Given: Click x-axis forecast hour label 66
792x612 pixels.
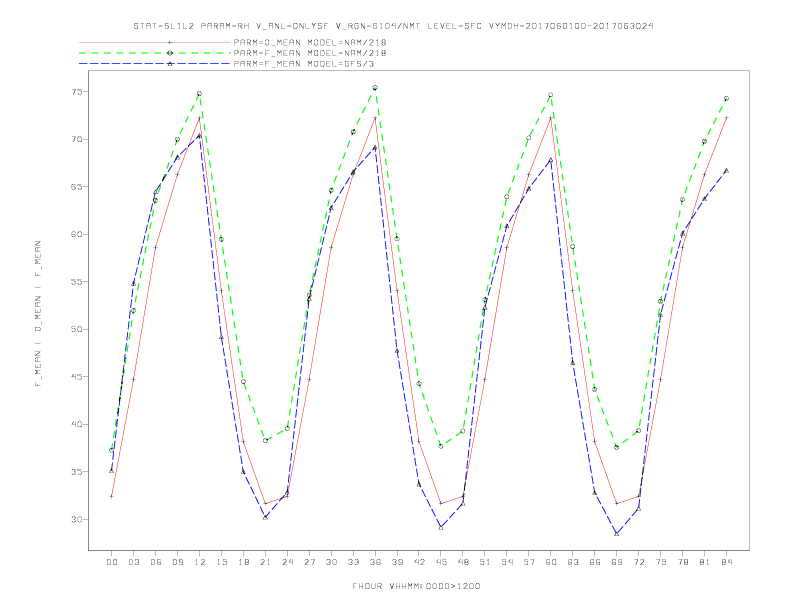Looking at the screenshot, I should click(595, 562).
